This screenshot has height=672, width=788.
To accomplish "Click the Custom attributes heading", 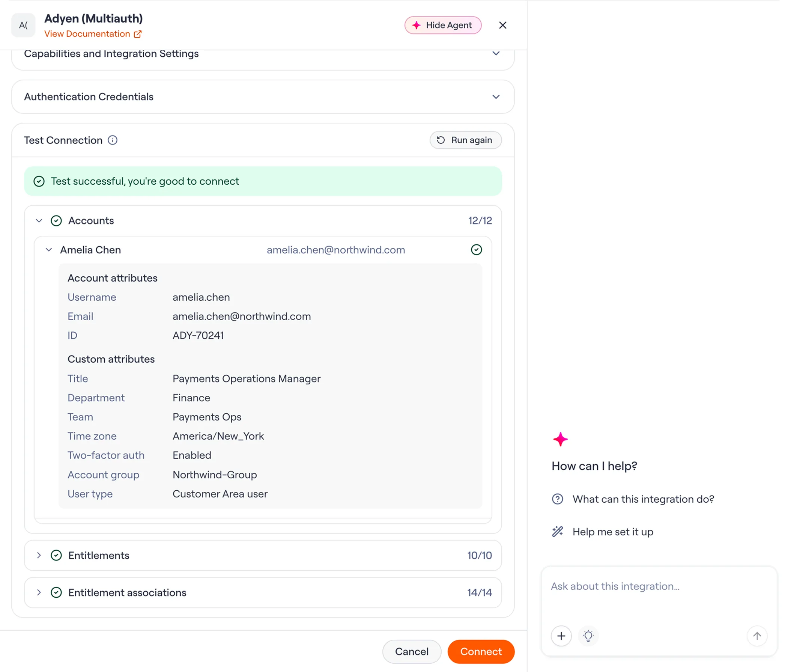I will tap(111, 359).
